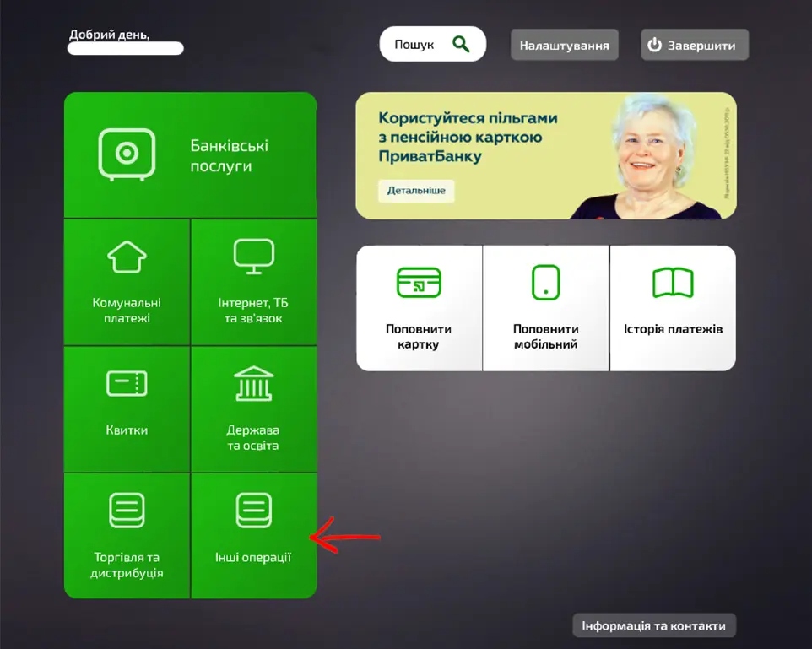
Task: Click the Пошук search field
Action: point(433,44)
